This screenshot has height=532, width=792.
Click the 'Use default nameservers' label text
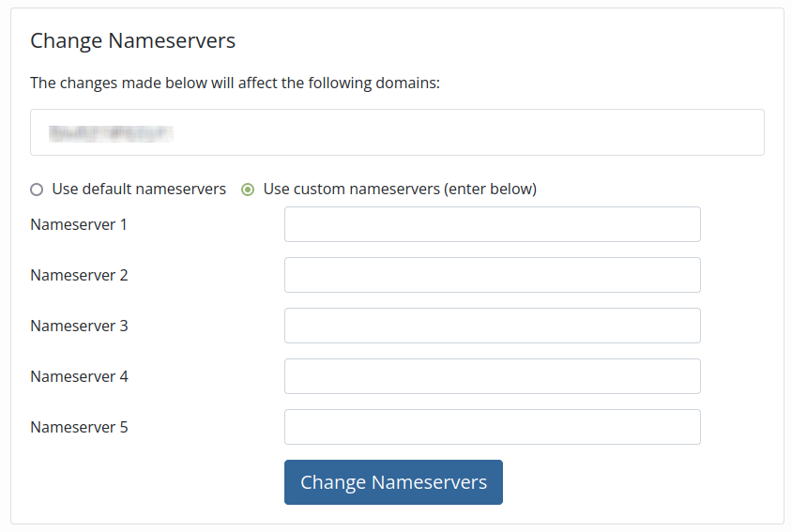pos(139,189)
